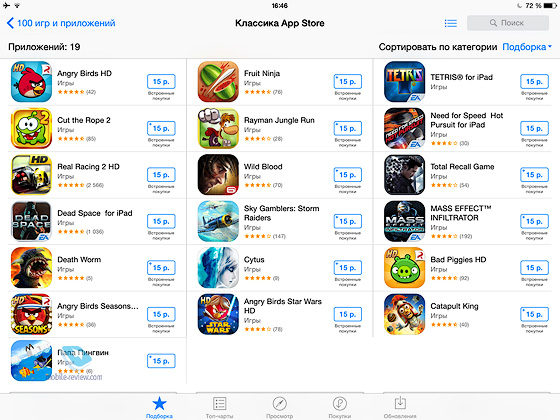Tap the Fruit Ninja app icon
Viewport: 560px width, 420px height.
218,82
